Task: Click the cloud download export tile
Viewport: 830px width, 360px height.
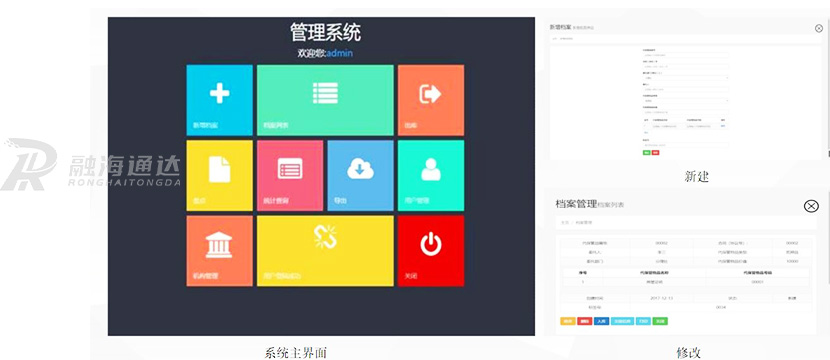Action: point(360,175)
